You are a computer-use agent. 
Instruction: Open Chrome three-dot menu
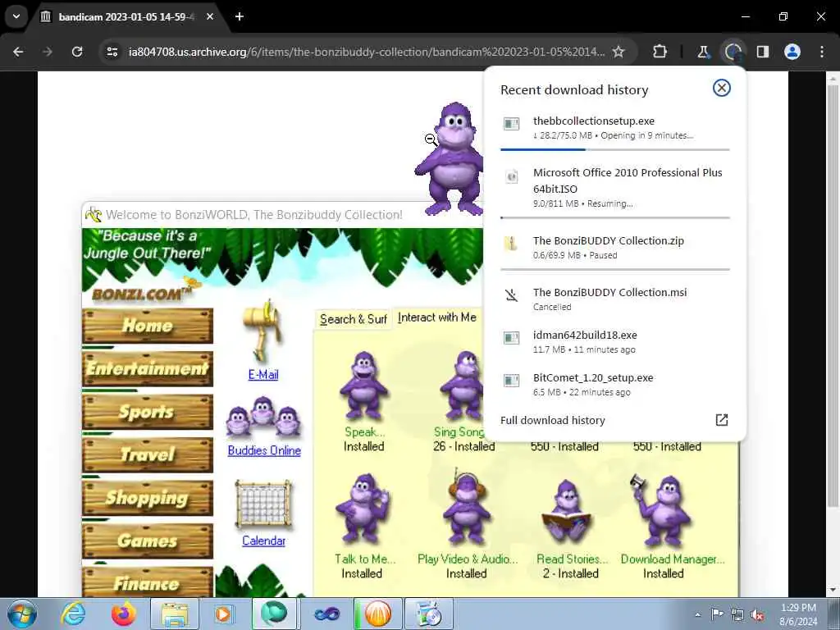(822, 52)
